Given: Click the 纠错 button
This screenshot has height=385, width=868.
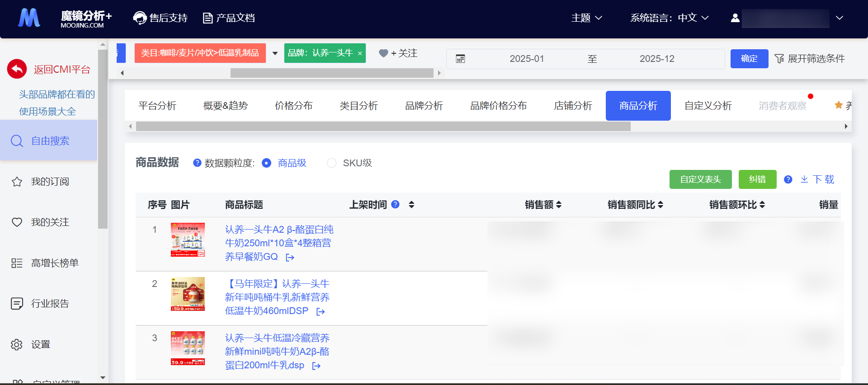Looking at the screenshot, I should point(757,179).
